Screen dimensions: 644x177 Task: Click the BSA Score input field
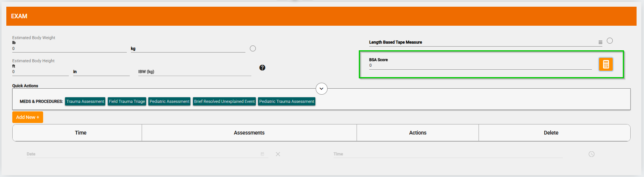[x=480, y=66]
